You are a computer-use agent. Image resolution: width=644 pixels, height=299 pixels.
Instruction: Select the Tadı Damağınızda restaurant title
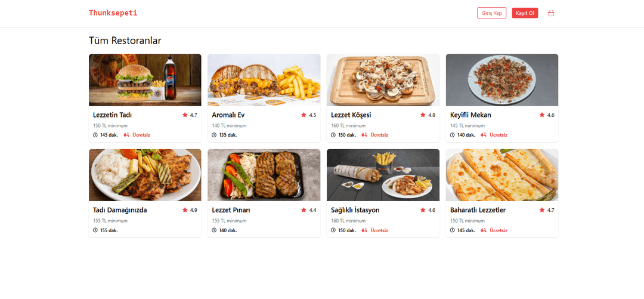tap(120, 210)
